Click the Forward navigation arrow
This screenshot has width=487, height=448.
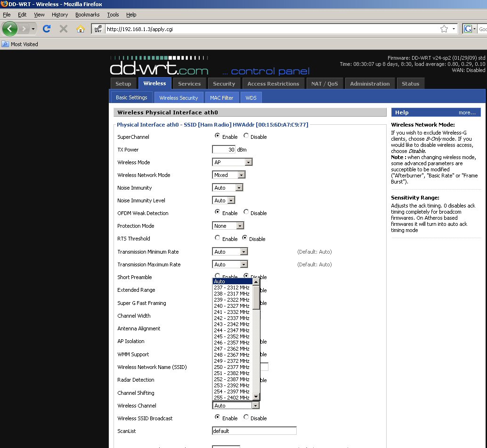24,29
